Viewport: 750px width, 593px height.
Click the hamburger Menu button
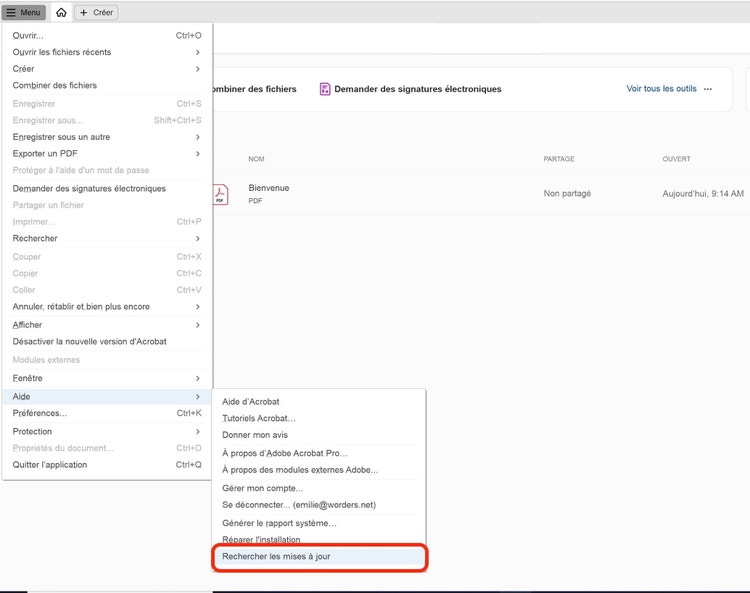(24, 12)
